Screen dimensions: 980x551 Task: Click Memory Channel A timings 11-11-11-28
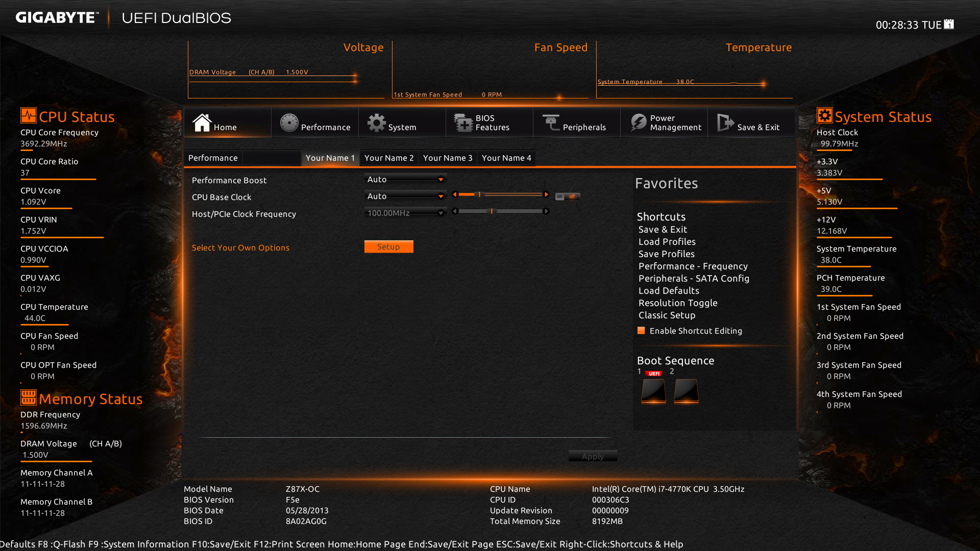click(x=42, y=484)
